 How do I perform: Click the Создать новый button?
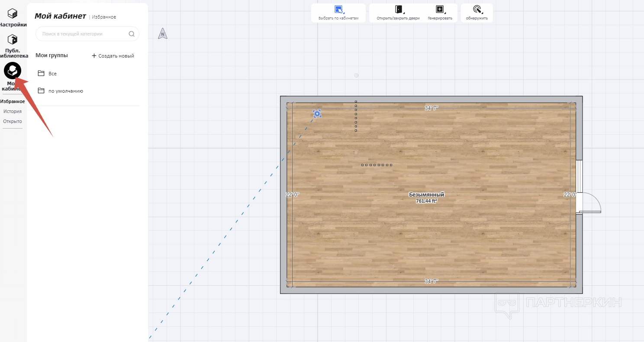tap(113, 56)
